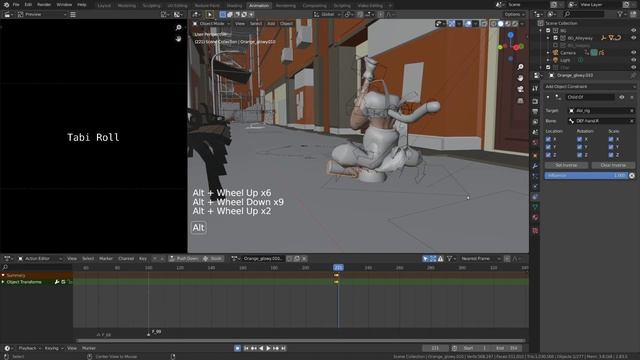
Task: Hide the Camera object in outliner
Action: 633,53
